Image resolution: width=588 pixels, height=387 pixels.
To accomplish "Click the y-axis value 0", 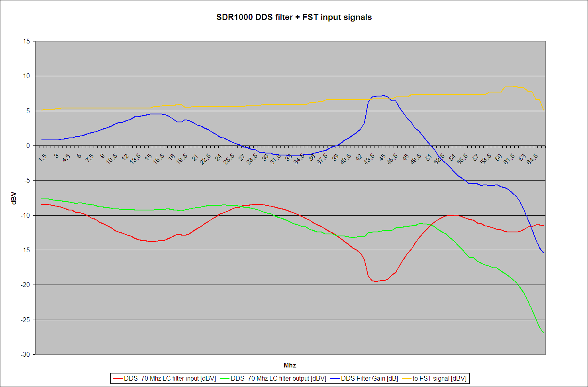I will (28, 145).
